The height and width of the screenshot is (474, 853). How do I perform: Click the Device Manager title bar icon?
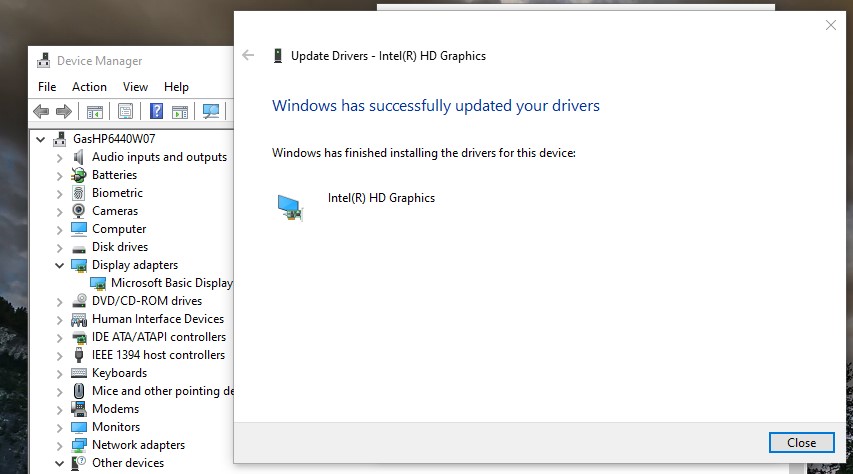pyautogui.click(x=44, y=60)
